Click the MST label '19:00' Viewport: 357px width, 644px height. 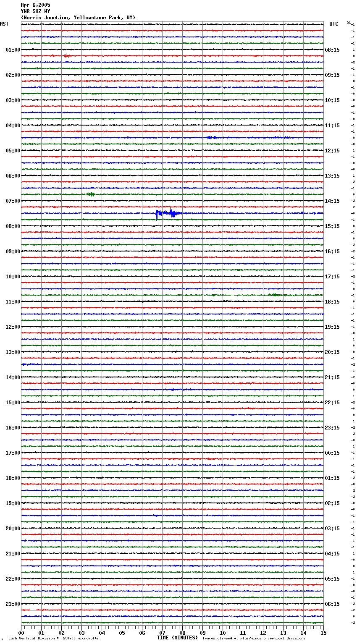coord(13,503)
